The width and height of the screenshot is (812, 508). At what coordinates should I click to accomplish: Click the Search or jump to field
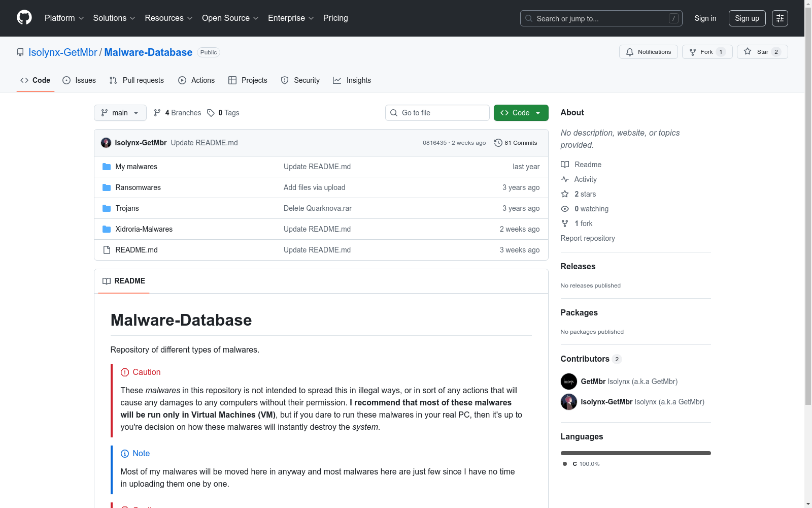(601, 18)
